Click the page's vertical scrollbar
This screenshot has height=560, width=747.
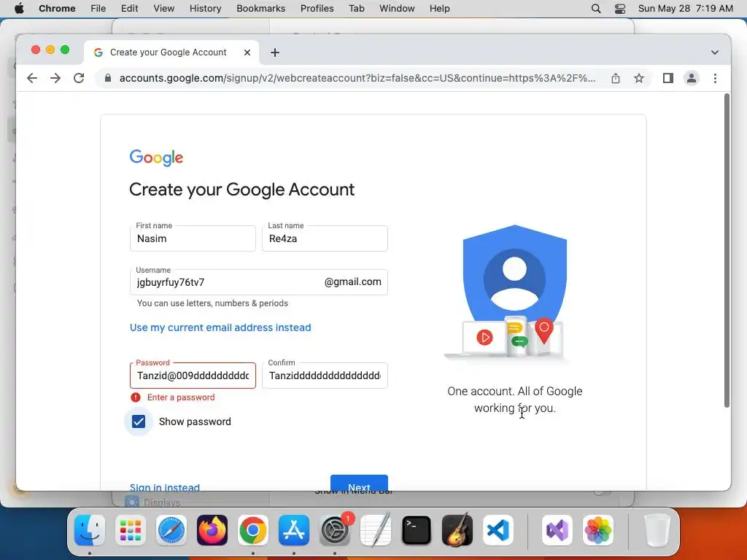click(727, 251)
